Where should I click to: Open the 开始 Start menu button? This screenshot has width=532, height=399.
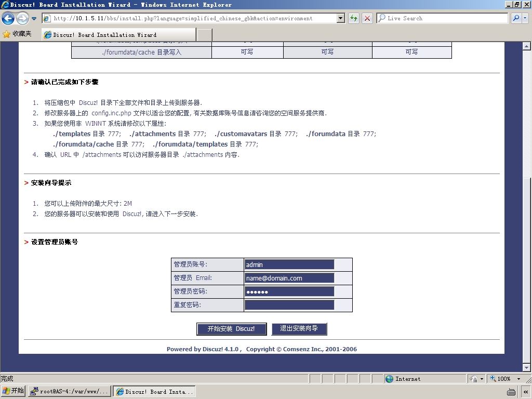13,391
